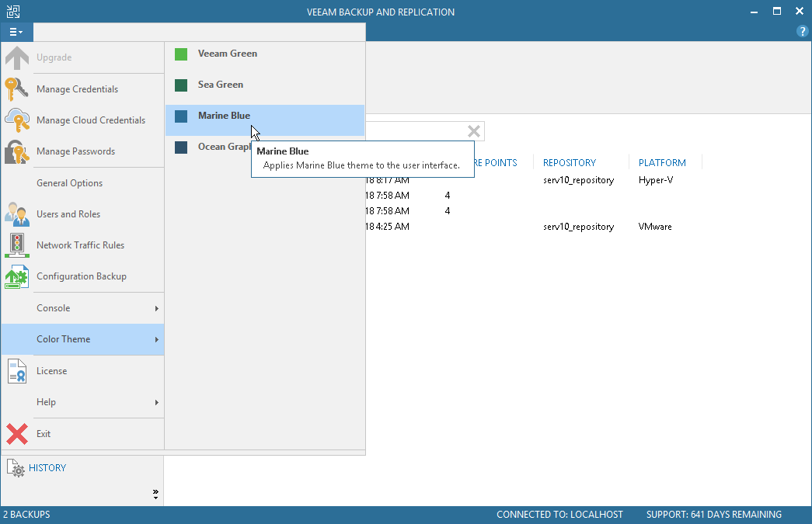Open Network Traffic Rules entry

pyautogui.click(x=80, y=245)
